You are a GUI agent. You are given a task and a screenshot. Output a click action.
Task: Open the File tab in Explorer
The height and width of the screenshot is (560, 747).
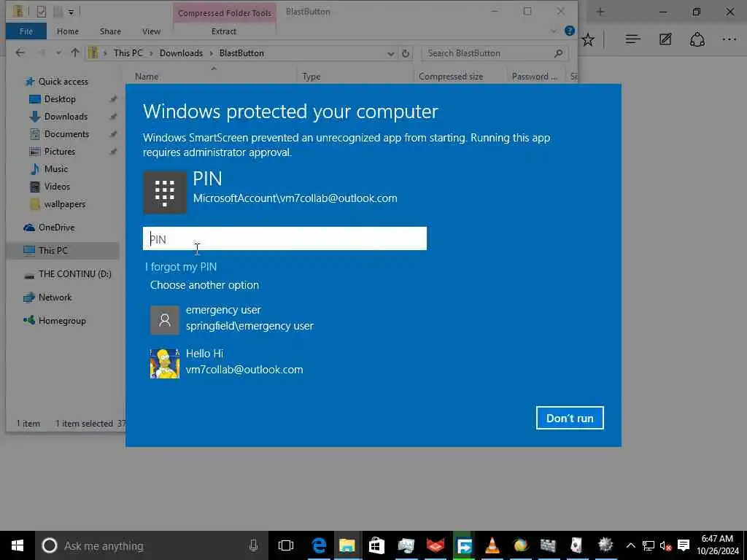coord(26,31)
